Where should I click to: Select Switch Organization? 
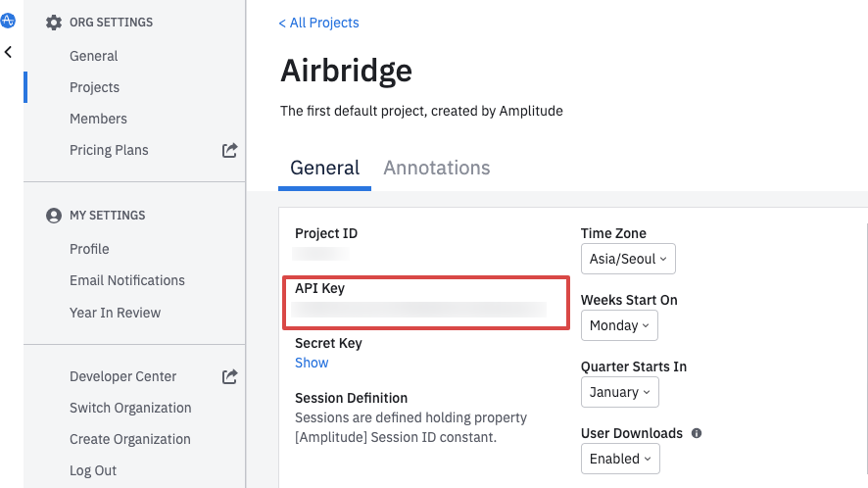(130, 409)
